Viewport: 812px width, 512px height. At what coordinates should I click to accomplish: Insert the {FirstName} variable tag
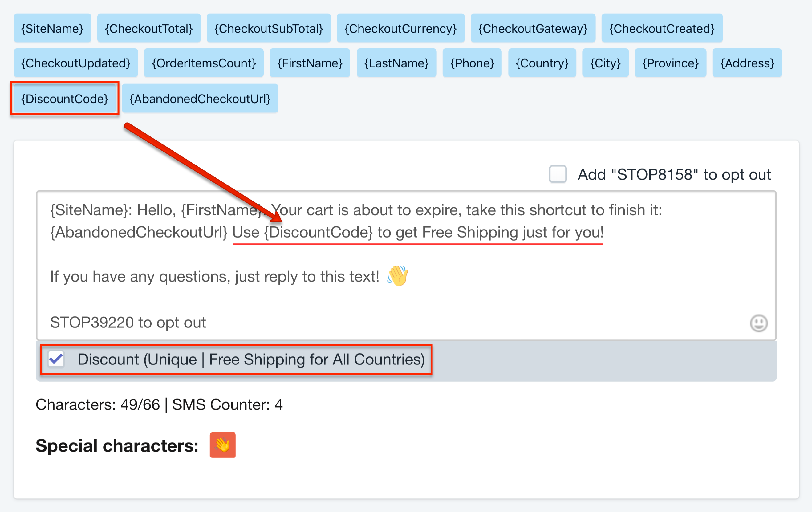tap(310, 63)
